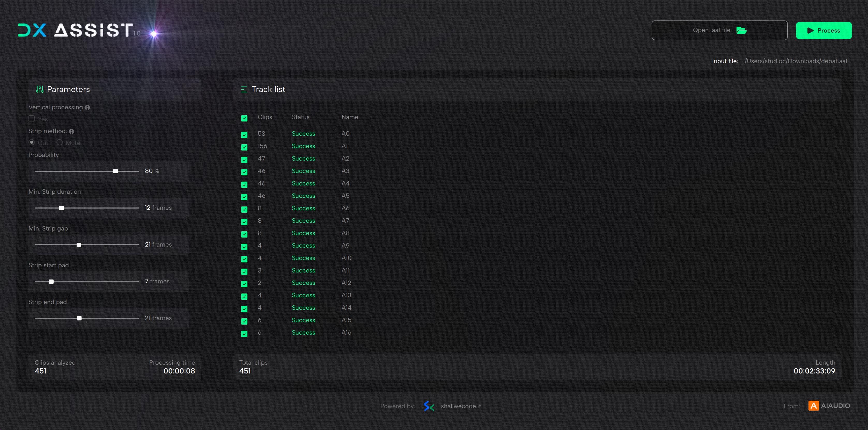Enable Vertical processing Yes checkbox
This screenshot has height=430, width=868.
(x=31, y=118)
